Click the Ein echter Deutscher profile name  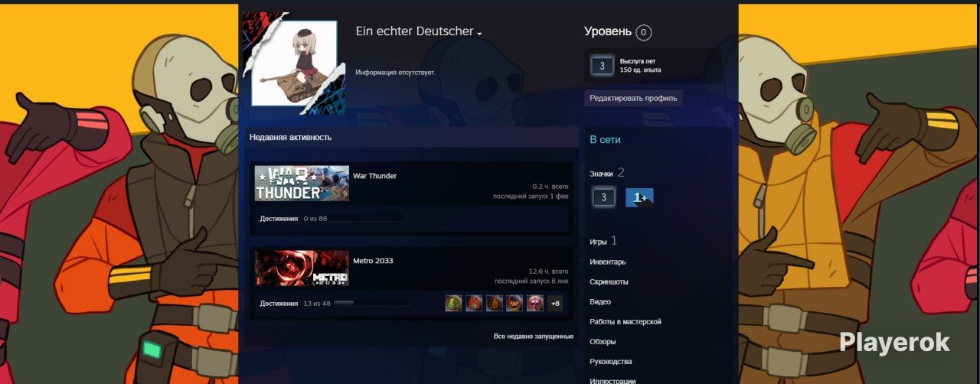pyautogui.click(x=414, y=31)
